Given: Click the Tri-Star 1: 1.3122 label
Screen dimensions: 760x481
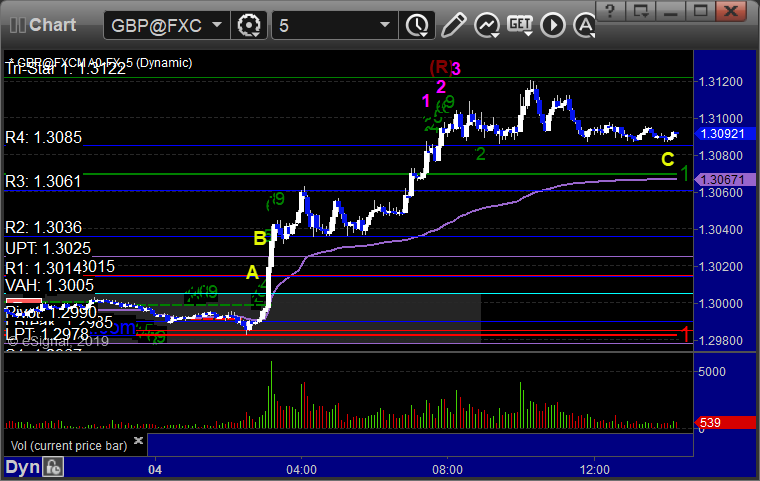Looking at the screenshot, I should 65,69.
